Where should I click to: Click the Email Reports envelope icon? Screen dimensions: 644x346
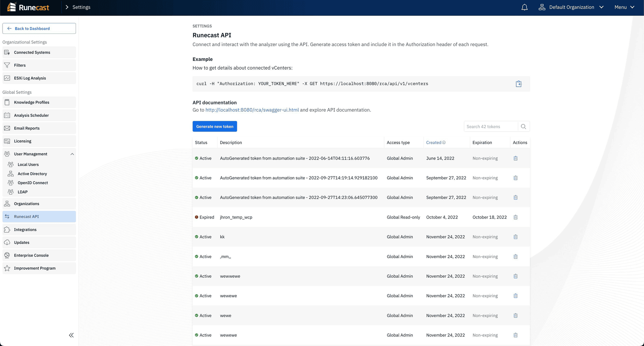click(7, 128)
